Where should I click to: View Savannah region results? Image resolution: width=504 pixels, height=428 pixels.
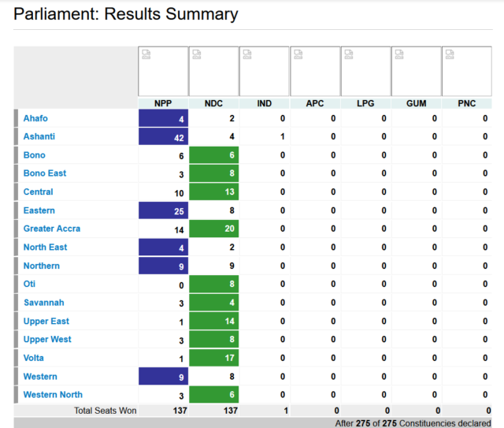pos(44,303)
